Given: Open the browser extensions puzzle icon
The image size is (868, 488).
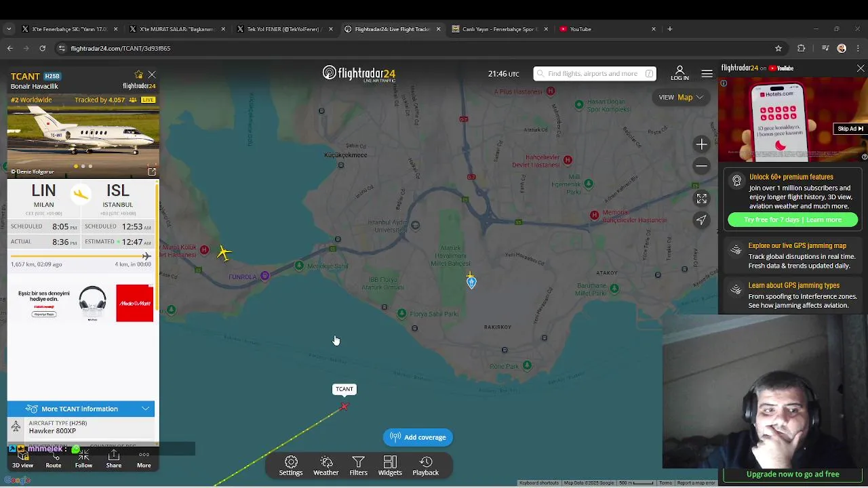Looking at the screenshot, I should point(802,48).
